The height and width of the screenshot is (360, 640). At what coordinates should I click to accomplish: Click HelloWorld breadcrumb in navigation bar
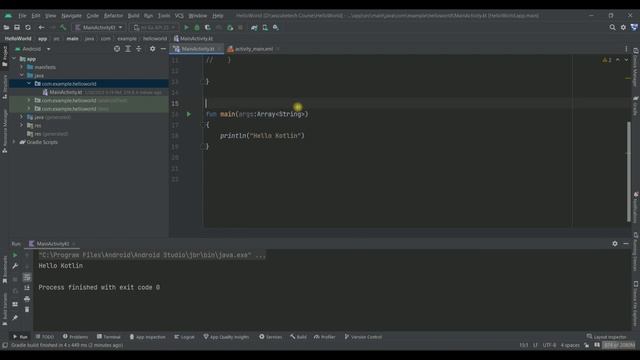click(18, 38)
